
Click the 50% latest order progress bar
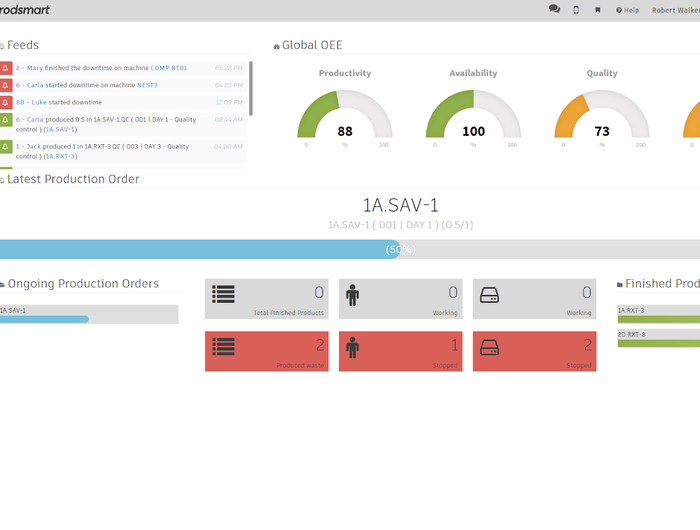[x=350, y=249]
